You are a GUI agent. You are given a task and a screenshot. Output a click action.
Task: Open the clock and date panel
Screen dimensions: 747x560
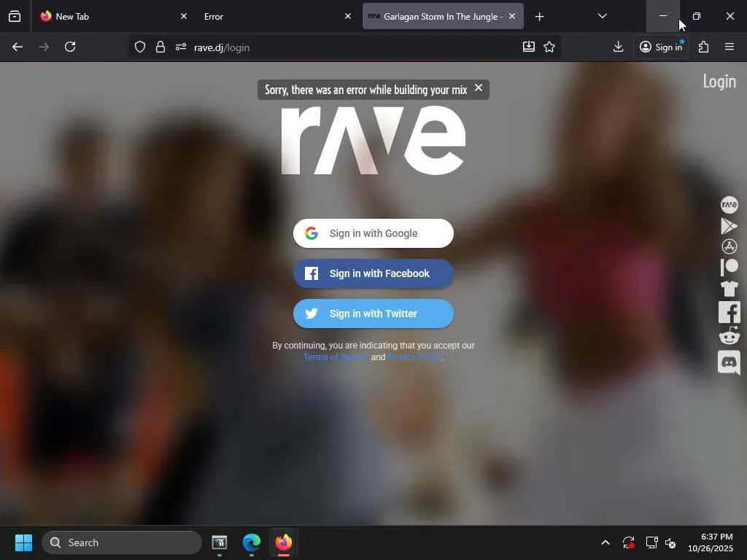pyautogui.click(x=711, y=542)
